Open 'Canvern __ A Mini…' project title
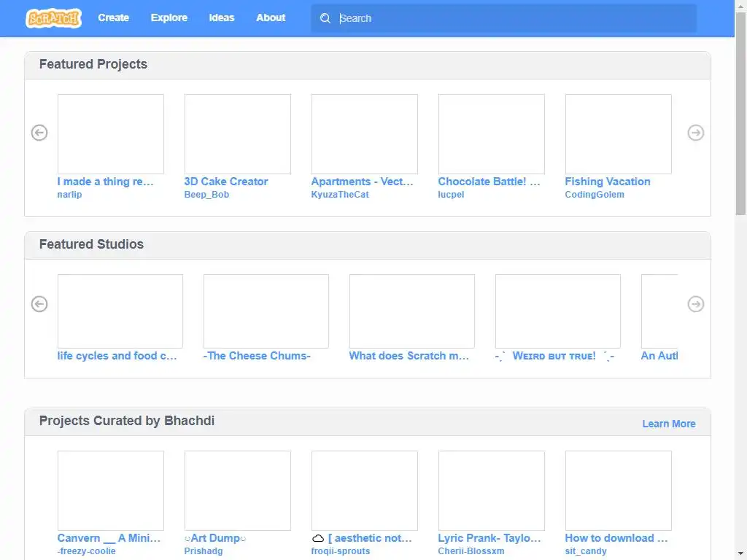Screen dimensions: 747x560 click(x=109, y=538)
